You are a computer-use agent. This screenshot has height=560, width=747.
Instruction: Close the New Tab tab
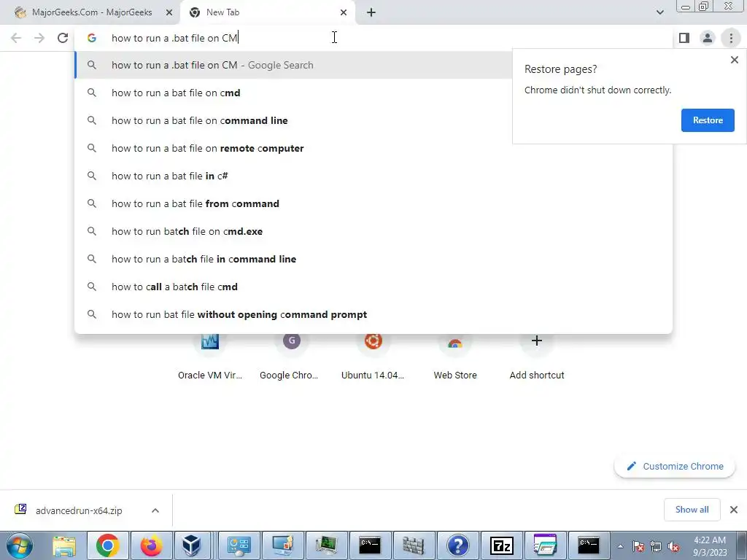[344, 12]
